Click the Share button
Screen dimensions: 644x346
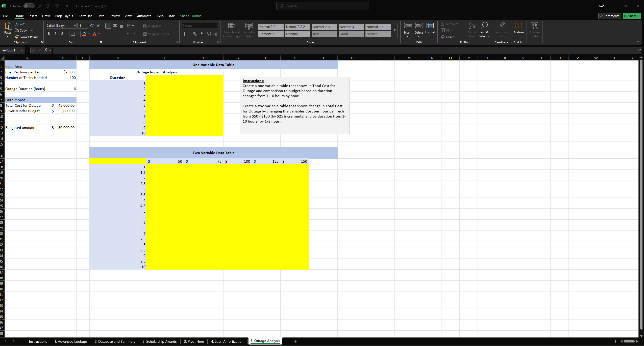631,16
